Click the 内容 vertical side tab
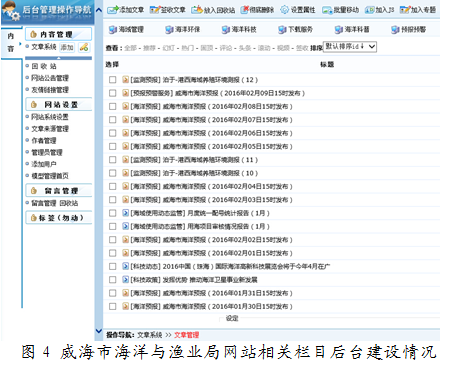450x375 pixels. (10, 43)
